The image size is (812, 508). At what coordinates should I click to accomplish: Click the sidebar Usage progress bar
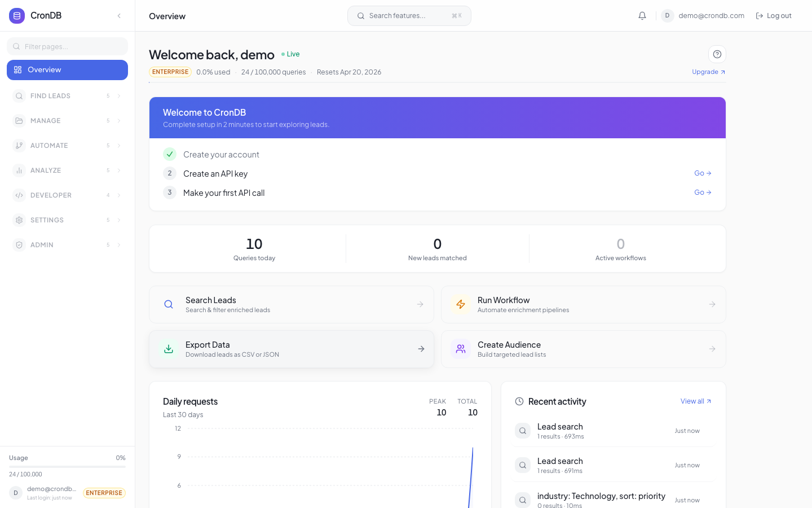coord(67,467)
